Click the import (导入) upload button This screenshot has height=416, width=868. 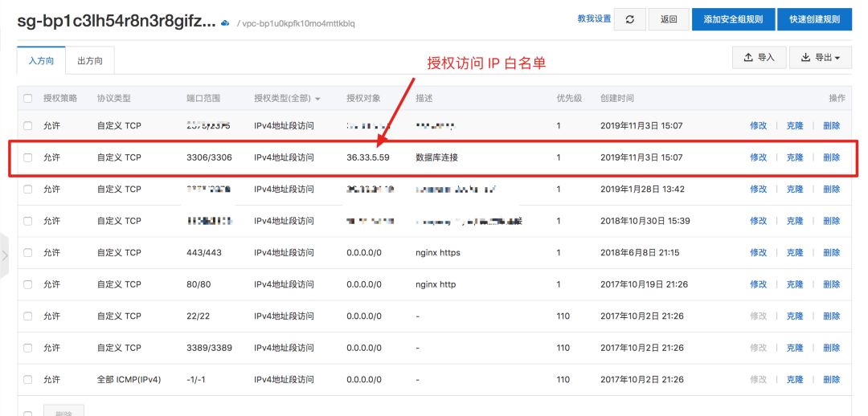click(759, 58)
